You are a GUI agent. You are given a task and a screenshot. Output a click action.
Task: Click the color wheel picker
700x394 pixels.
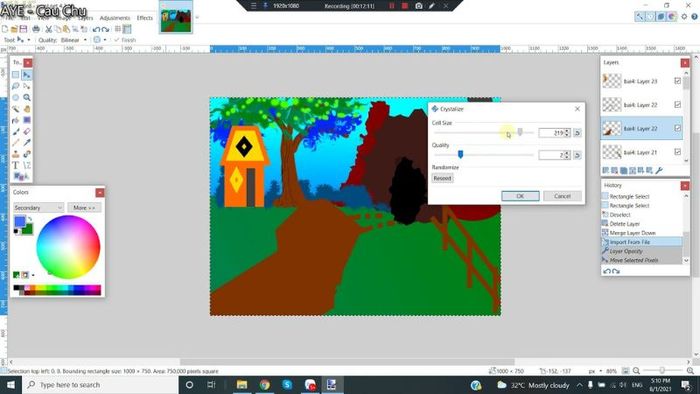click(x=68, y=247)
